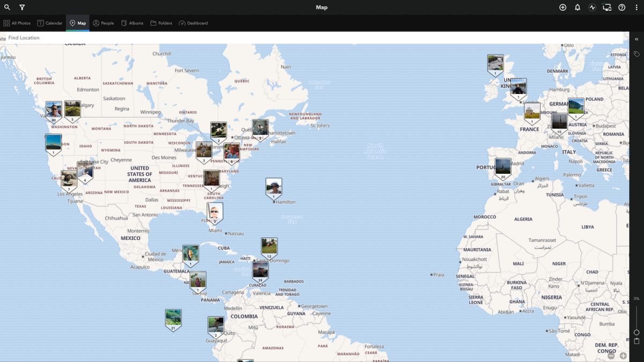
Task: Open the photo marker near Quebec
Action: tap(260, 130)
